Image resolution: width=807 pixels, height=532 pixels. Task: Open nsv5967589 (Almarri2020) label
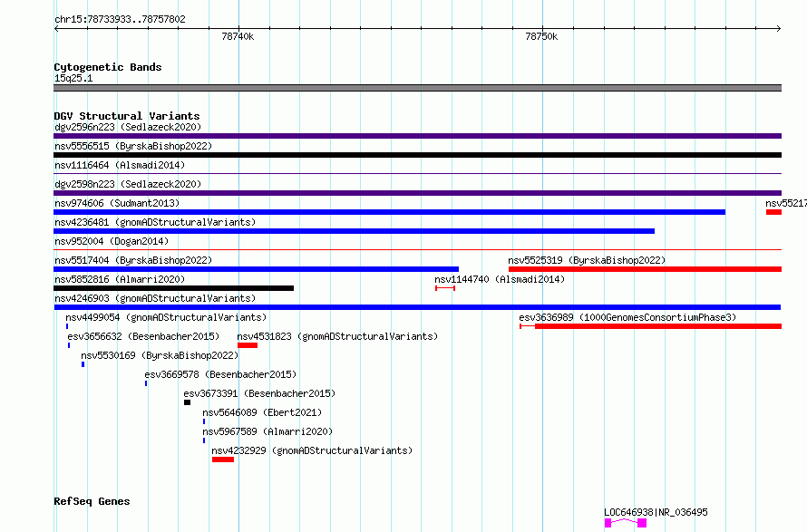point(267,431)
